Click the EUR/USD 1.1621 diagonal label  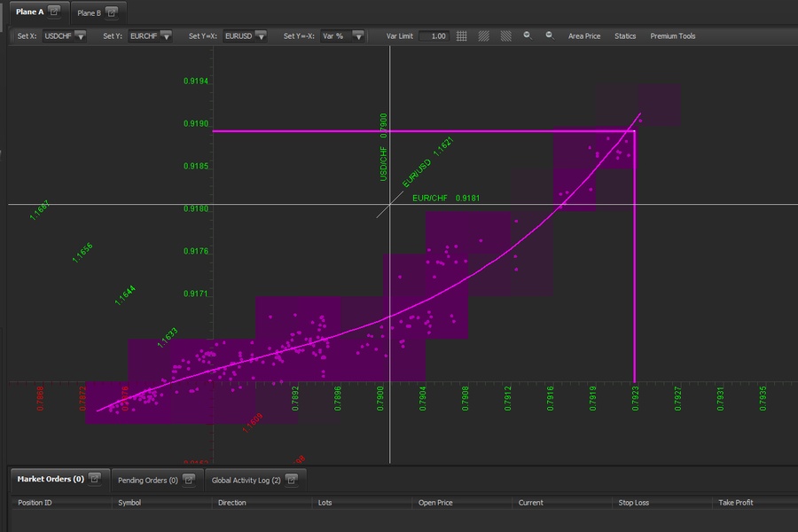[x=427, y=162]
